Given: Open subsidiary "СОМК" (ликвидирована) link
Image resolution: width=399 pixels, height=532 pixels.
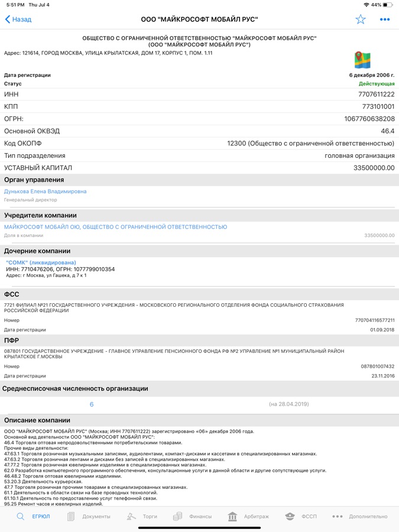Looking at the screenshot, I should (x=41, y=262).
